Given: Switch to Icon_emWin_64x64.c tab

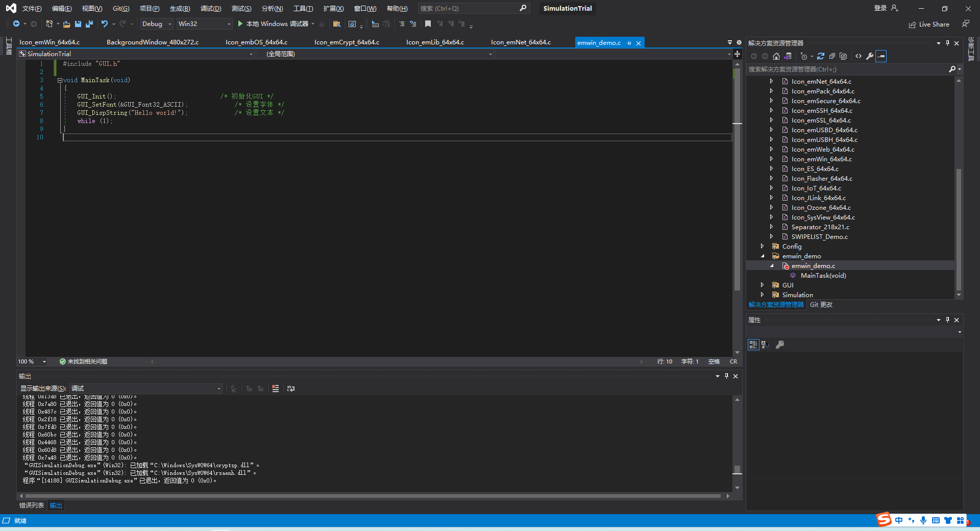Looking at the screenshot, I should tap(50, 42).
